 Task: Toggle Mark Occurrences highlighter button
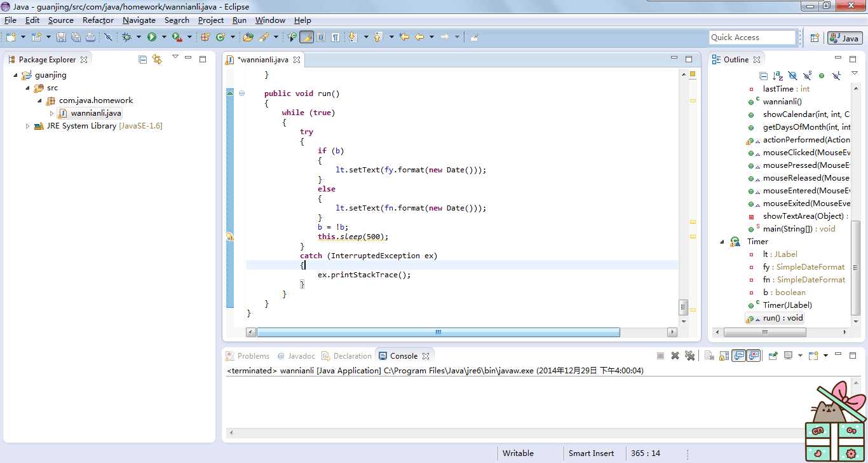pos(306,38)
